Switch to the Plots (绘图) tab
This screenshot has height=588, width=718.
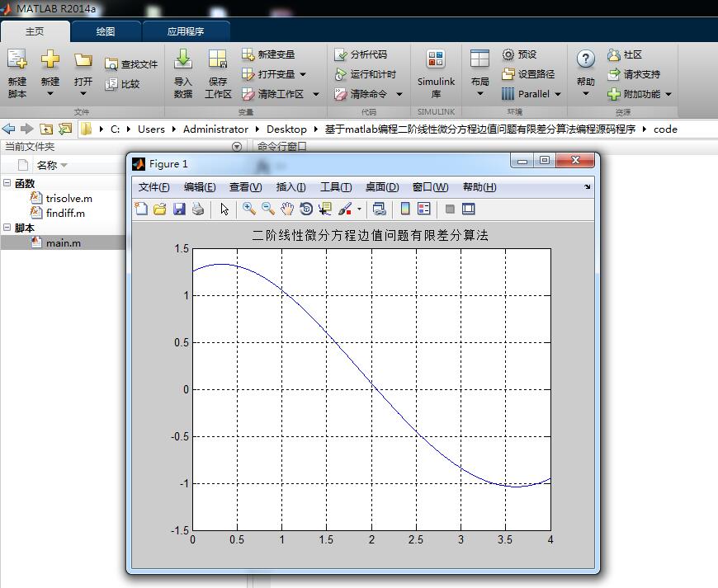pyautogui.click(x=106, y=31)
